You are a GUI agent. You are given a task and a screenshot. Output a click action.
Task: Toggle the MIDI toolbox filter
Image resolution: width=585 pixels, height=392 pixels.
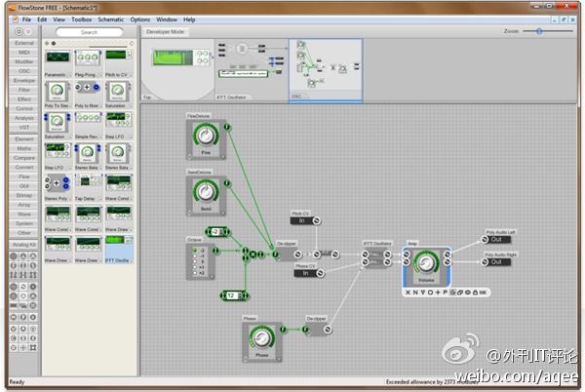coord(23,53)
